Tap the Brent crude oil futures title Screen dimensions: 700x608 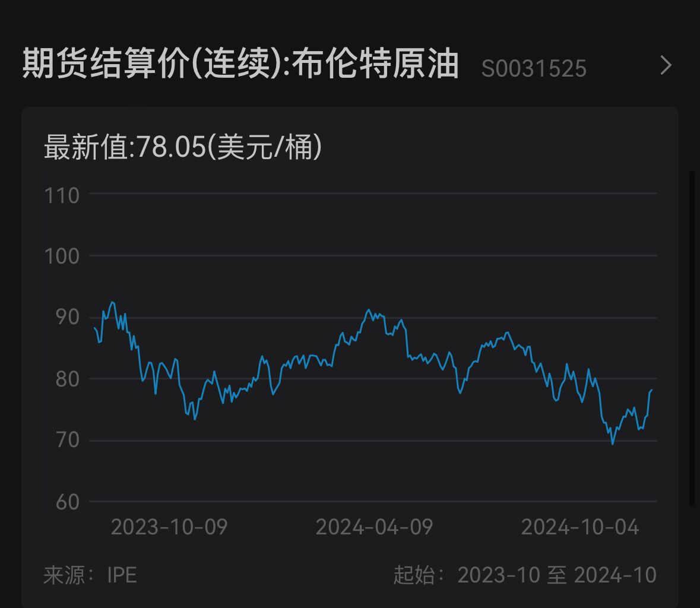point(240,65)
